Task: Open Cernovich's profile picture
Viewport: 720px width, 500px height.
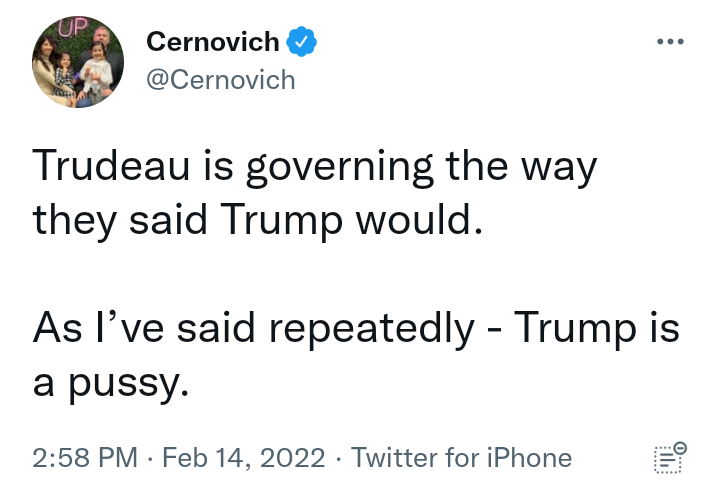Action: 78,62
